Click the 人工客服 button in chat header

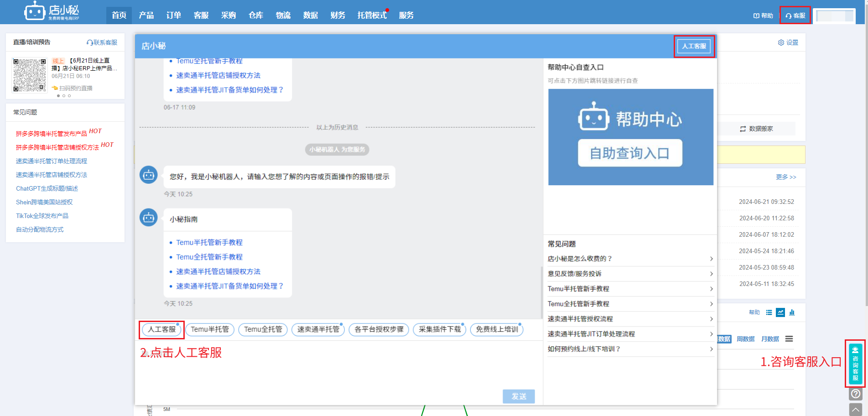tap(694, 46)
